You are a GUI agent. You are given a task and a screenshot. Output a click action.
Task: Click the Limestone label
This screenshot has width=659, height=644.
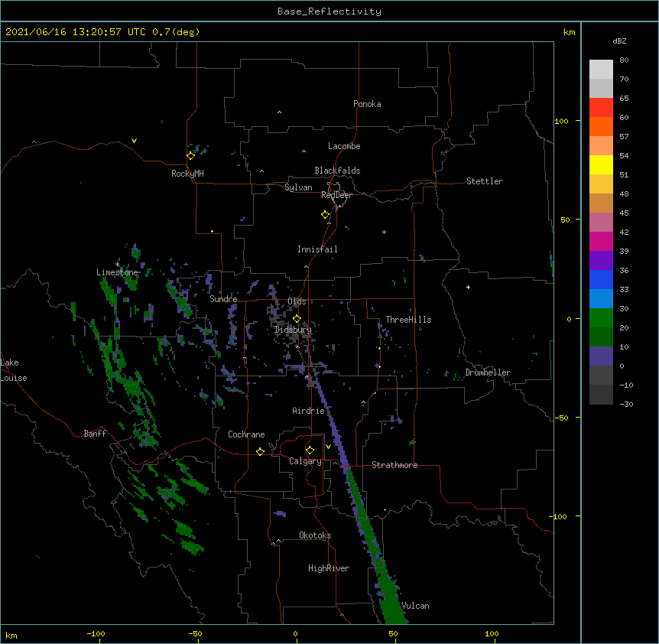point(117,272)
